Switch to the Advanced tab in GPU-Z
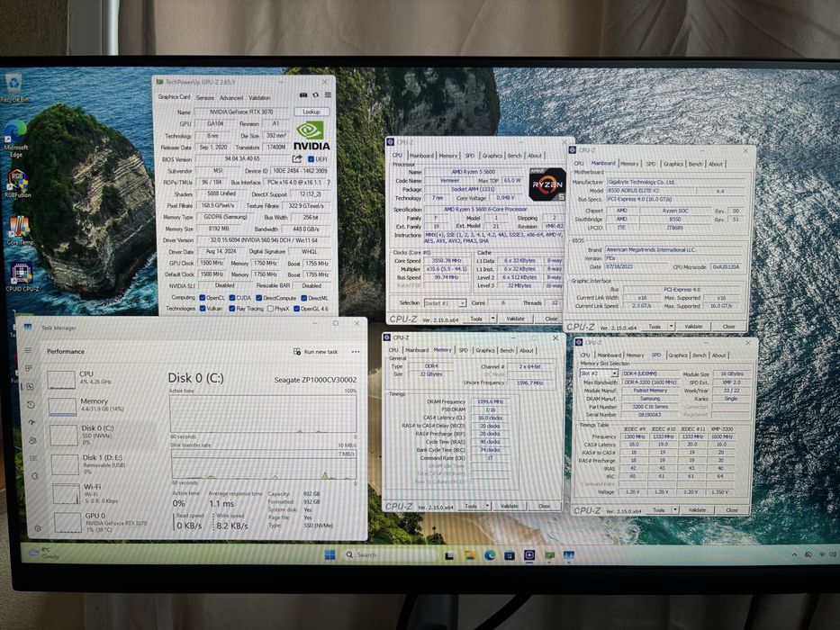The image size is (840, 630). coord(230,97)
